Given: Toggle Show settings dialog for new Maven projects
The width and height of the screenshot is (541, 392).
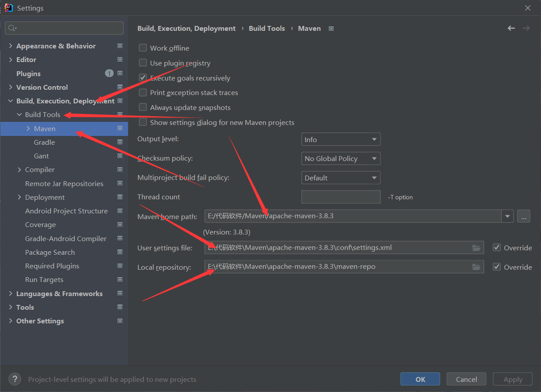Looking at the screenshot, I should [143, 122].
